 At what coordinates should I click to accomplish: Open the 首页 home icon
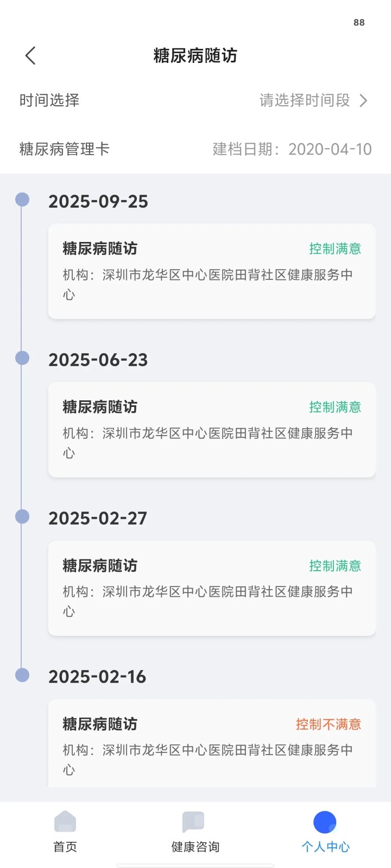65,821
